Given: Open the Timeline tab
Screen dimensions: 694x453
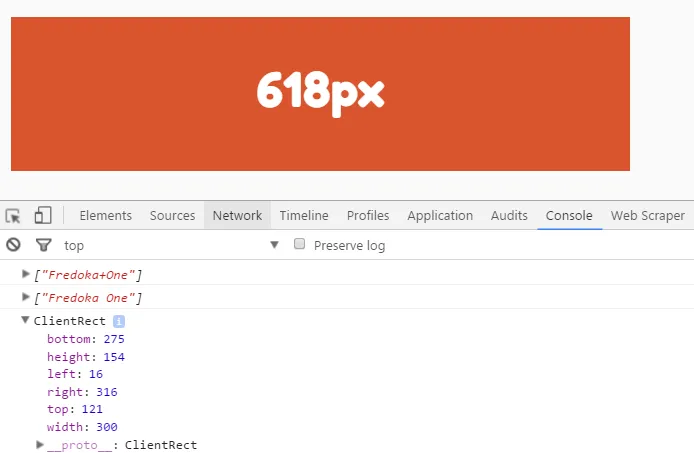Looking at the screenshot, I should pos(304,216).
